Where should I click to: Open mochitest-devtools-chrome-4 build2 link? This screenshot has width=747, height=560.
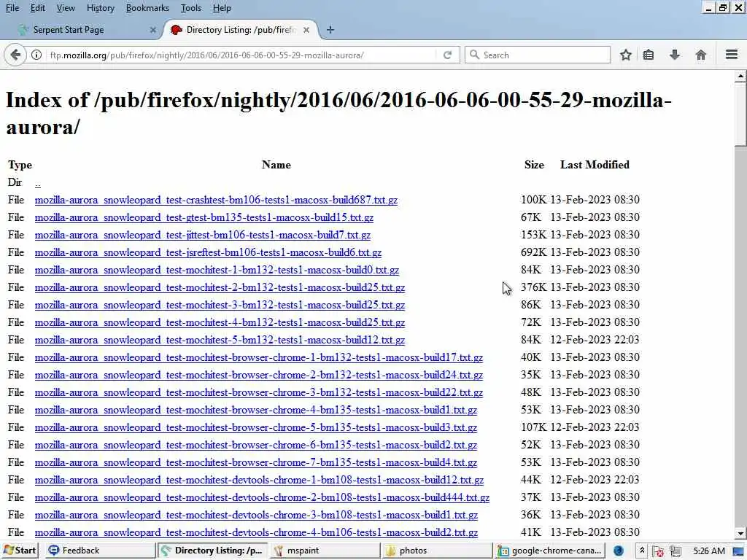point(256,532)
